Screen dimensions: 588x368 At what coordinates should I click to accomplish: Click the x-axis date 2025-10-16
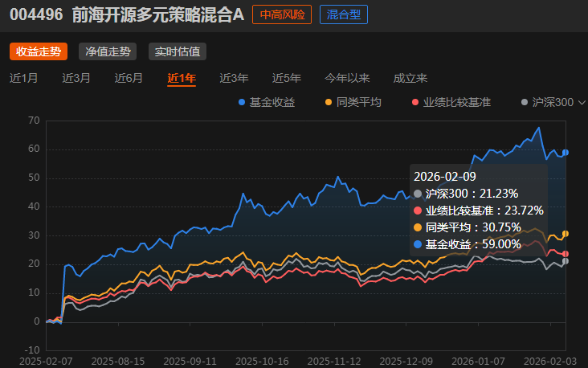pos(262,362)
